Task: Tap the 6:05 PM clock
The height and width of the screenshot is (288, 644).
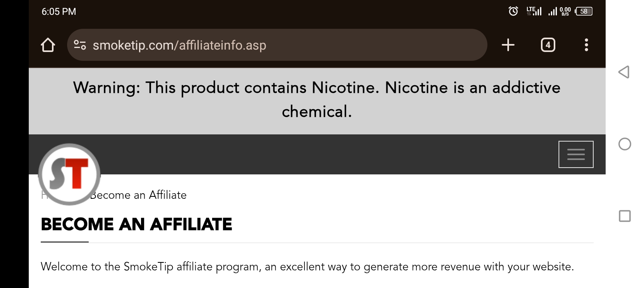Action: (x=59, y=12)
